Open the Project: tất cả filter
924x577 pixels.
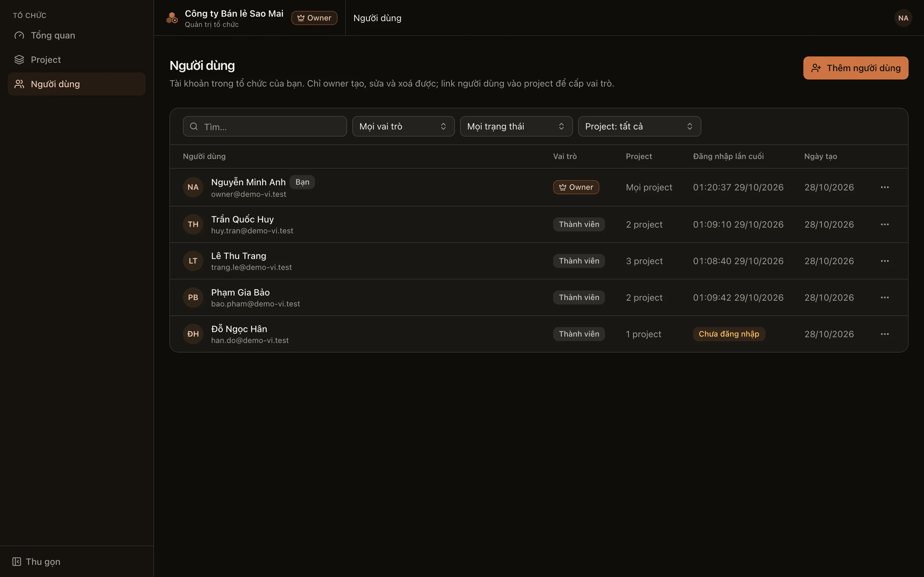pyautogui.click(x=639, y=126)
